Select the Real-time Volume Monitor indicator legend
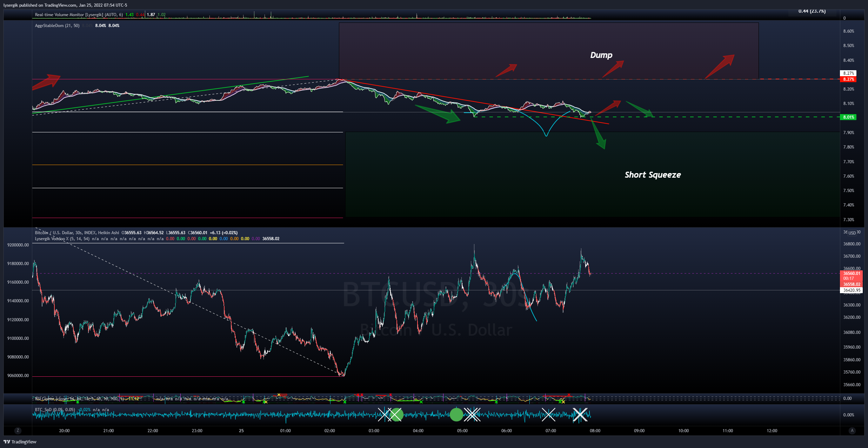This screenshot has height=448, width=868. click(x=79, y=15)
